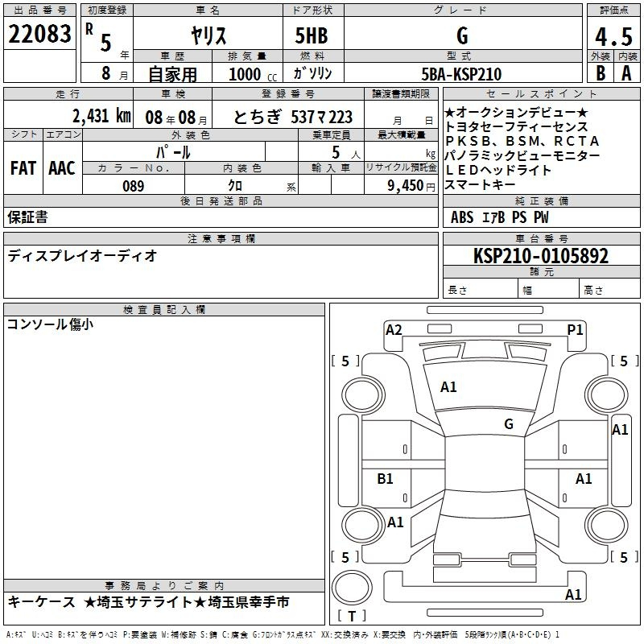Click the displacement value 1000 cc
Screen dimensions: 644x644
(x=253, y=74)
